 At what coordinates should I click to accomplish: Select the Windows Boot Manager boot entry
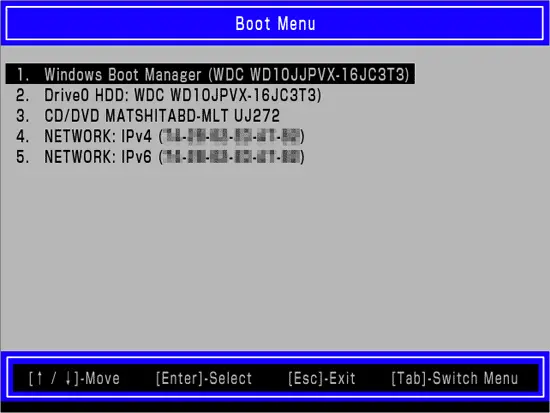210,74
